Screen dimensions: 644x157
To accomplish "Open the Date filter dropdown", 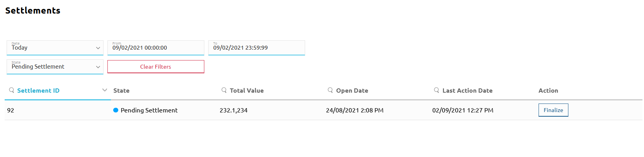I will click(x=55, y=48).
